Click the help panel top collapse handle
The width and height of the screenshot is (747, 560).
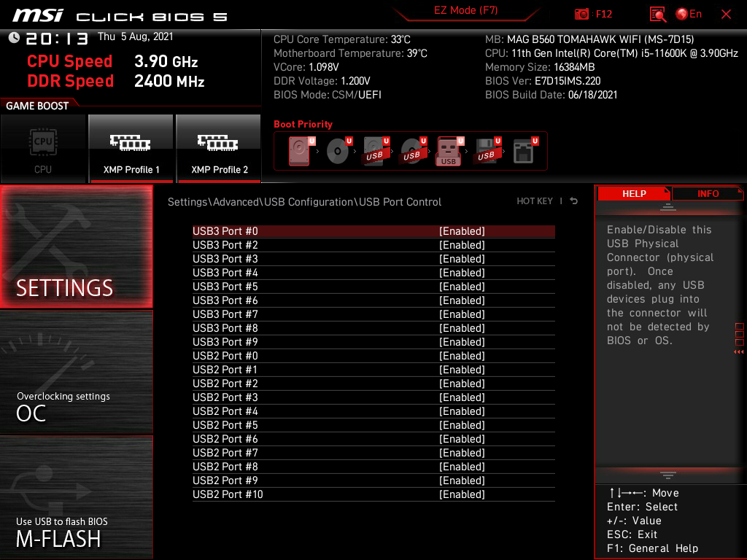pyautogui.click(x=668, y=206)
